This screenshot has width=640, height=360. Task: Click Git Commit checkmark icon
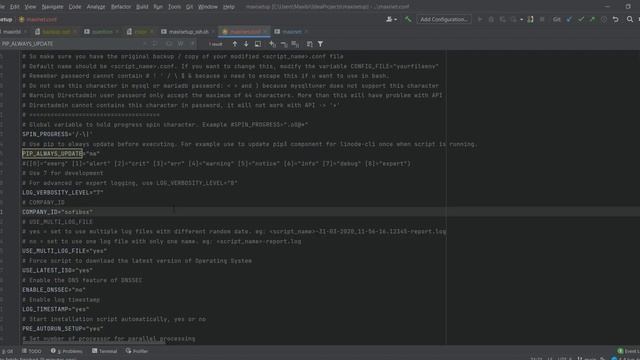point(581,19)
